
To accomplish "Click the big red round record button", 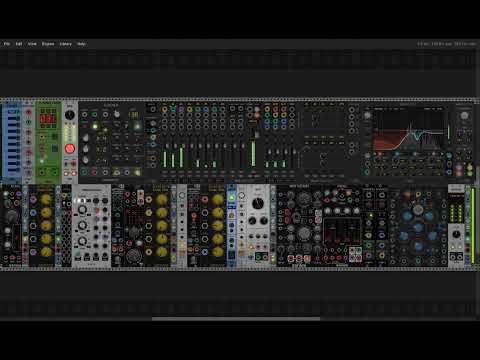I will coord(70,149).
